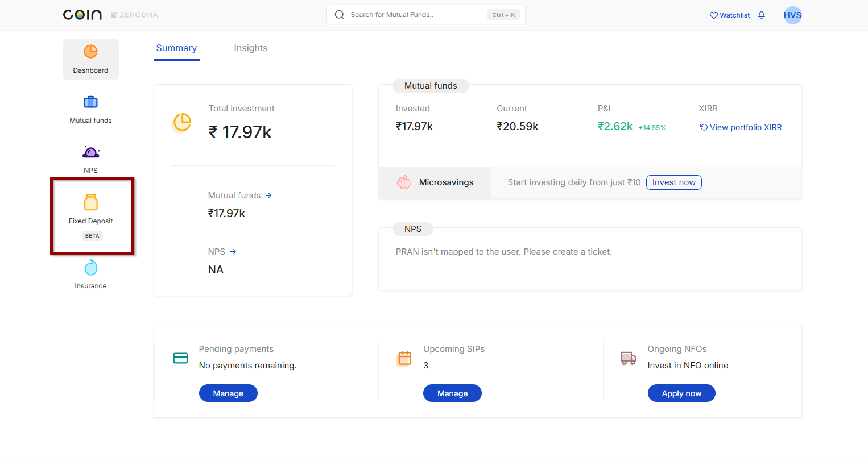The height and width of the screenshot is (469, 868).
Task: Select the NPS sidebar icon
Action: (x=91, y=152)
